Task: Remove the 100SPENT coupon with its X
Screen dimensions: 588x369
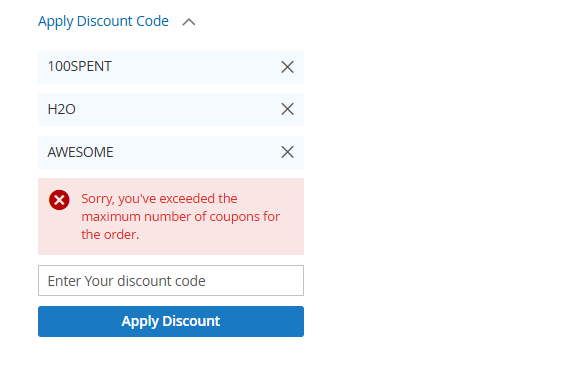Action: tap(287, 67)
